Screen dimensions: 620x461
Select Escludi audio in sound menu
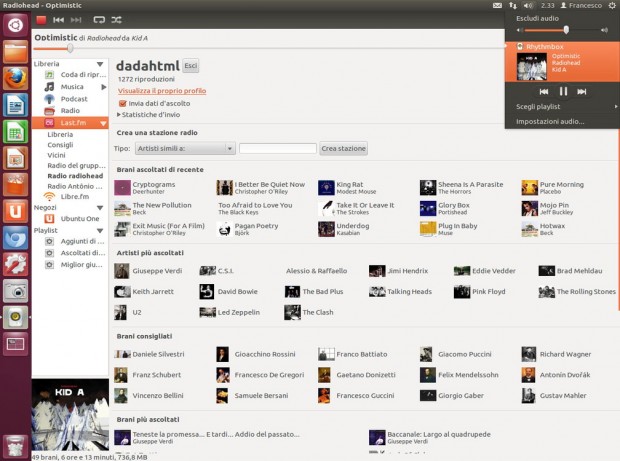[x=537, y=19]
